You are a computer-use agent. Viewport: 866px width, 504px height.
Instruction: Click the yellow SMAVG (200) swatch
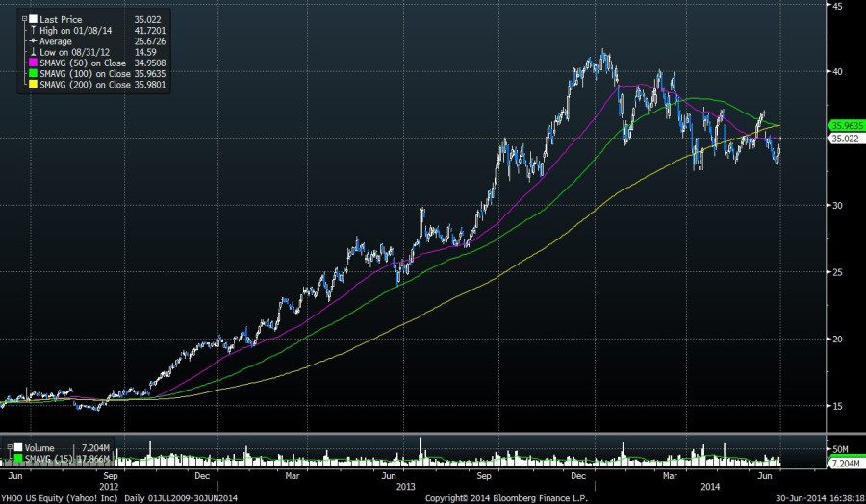point(31,85)
